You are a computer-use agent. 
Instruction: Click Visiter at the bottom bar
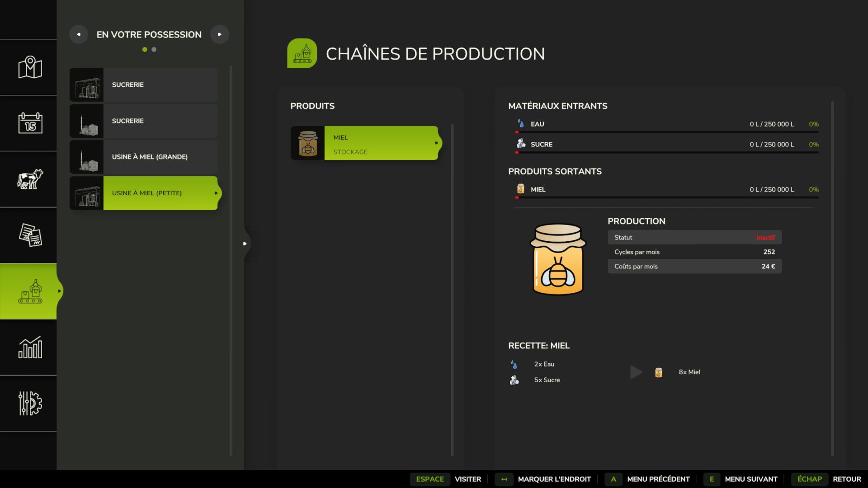coord(468,479)
